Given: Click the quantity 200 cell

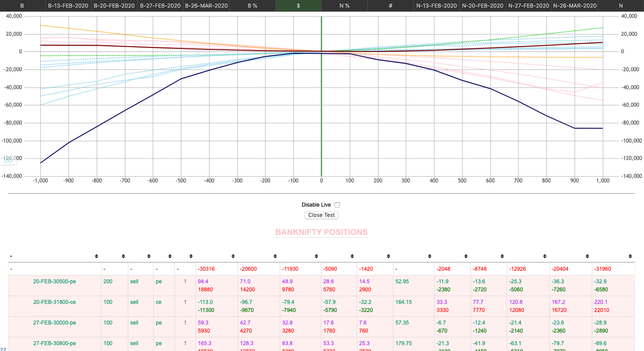Looking at the screenshot, I should [108, 282].
